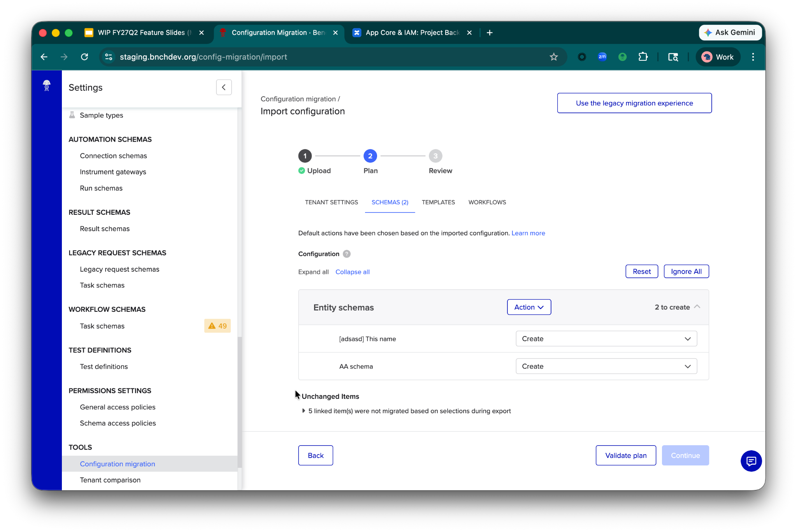
Task: Switch to the TEMPLATES tab
Action: (438, 202)
